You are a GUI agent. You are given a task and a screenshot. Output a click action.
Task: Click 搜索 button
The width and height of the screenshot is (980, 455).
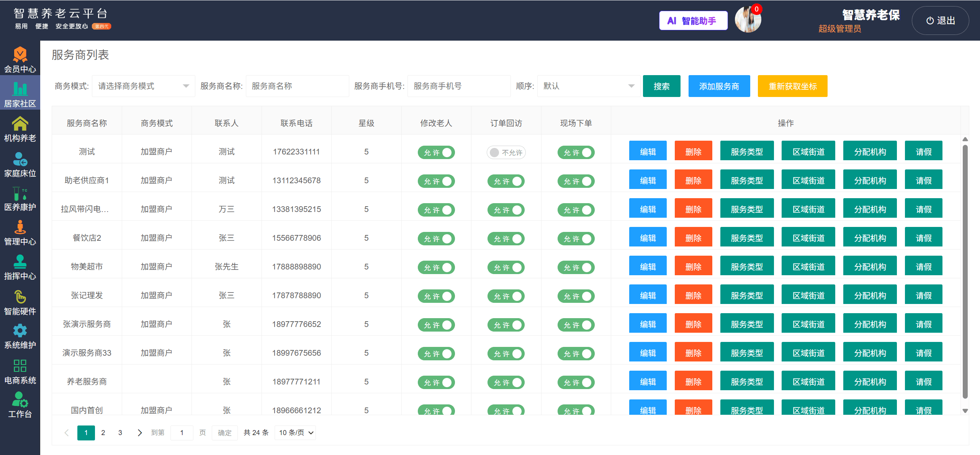point(662,86)
